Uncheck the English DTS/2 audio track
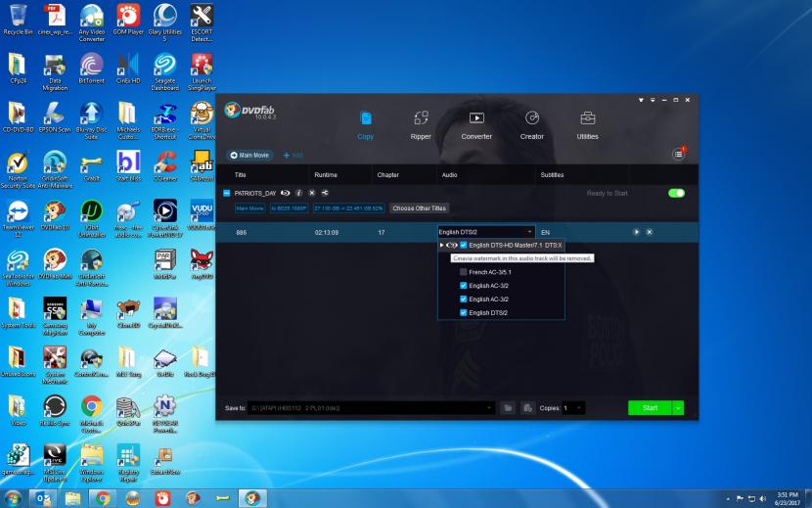Screen dimensions: 812x508 point(464,313)
